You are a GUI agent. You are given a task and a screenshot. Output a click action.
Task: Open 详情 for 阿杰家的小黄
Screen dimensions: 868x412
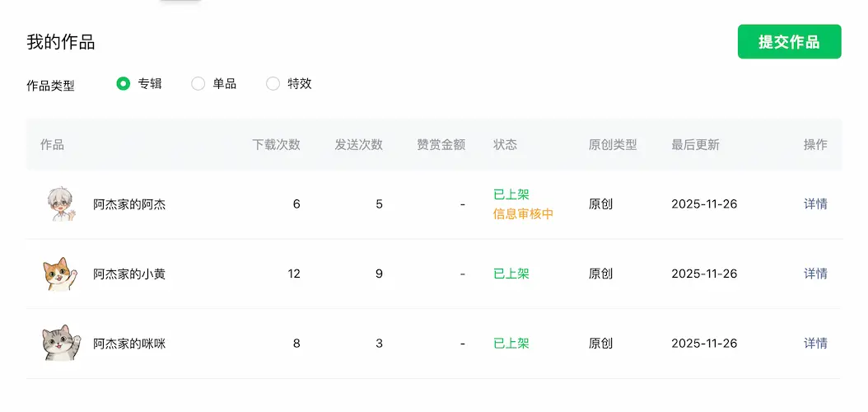(x=815, y=274)
